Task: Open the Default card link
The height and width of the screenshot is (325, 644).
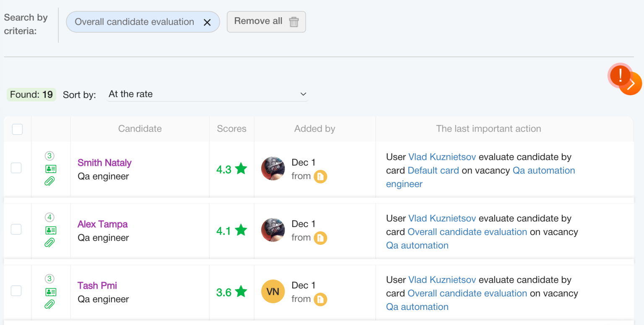Action: point(433,170)
